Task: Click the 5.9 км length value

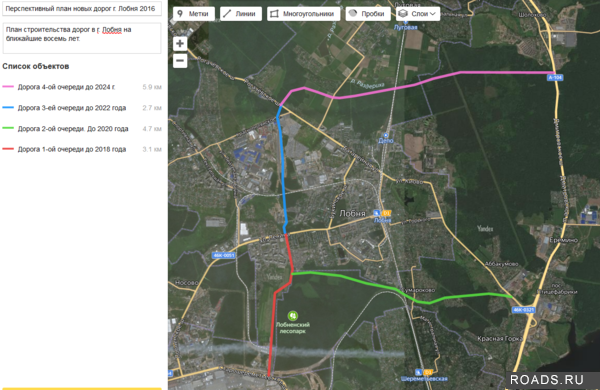Action: (152, 87)
